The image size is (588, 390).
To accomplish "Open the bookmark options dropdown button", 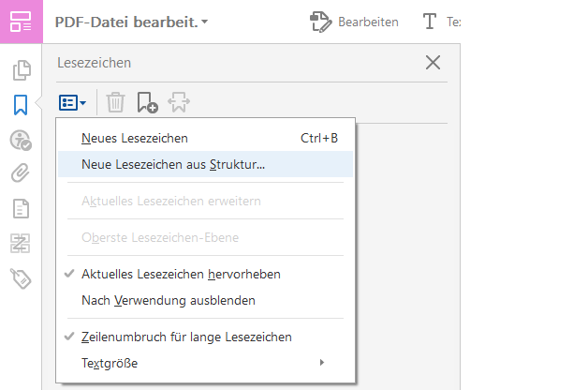I will [x=72, y=102].
